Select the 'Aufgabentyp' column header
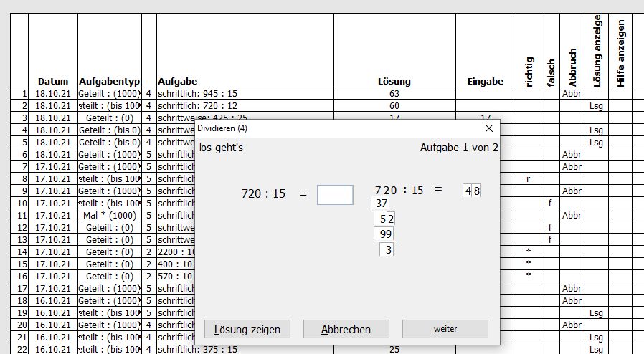644x354 pixels. (109, 81)
